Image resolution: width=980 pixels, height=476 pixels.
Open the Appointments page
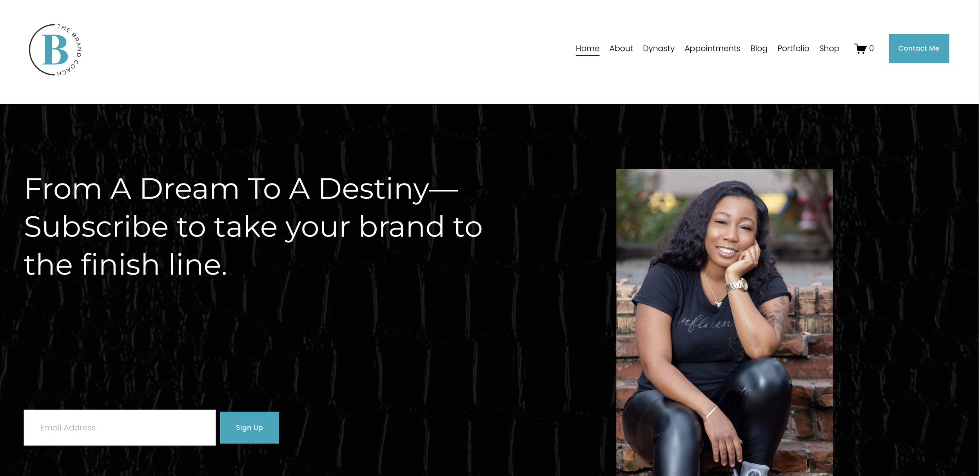pyautogui.click(x=712, y=49)
